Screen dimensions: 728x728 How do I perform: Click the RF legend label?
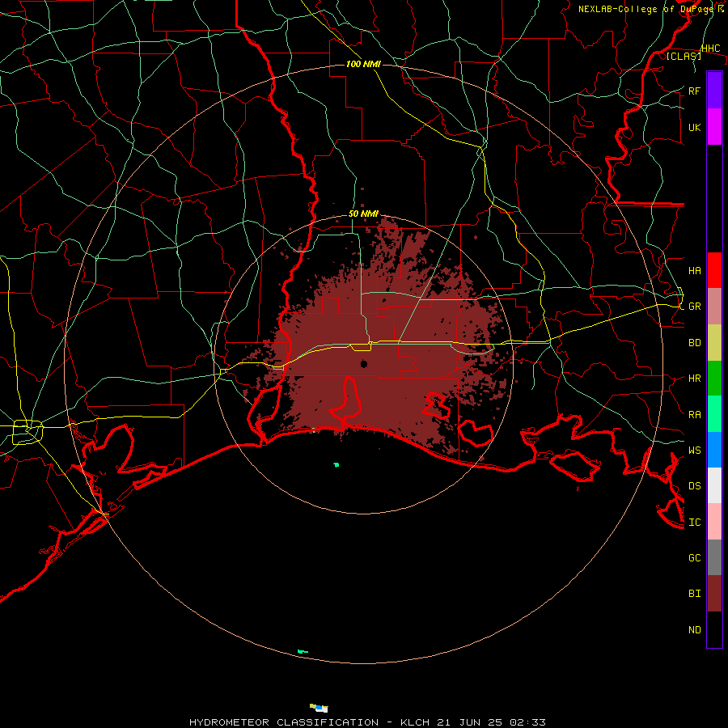pos(694,91)
